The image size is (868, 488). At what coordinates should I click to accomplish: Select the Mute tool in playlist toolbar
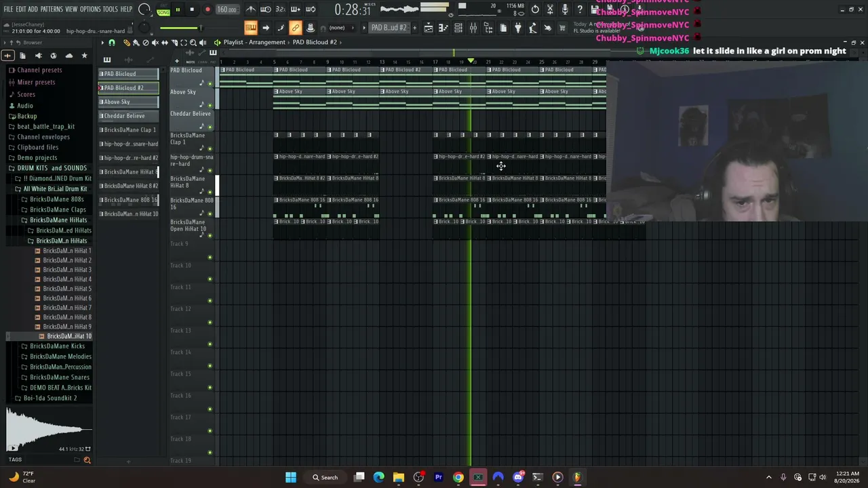[155, 42]
